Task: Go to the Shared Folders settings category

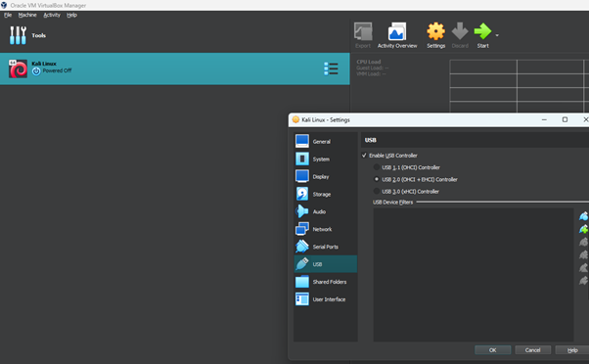Action: [325, 282]
